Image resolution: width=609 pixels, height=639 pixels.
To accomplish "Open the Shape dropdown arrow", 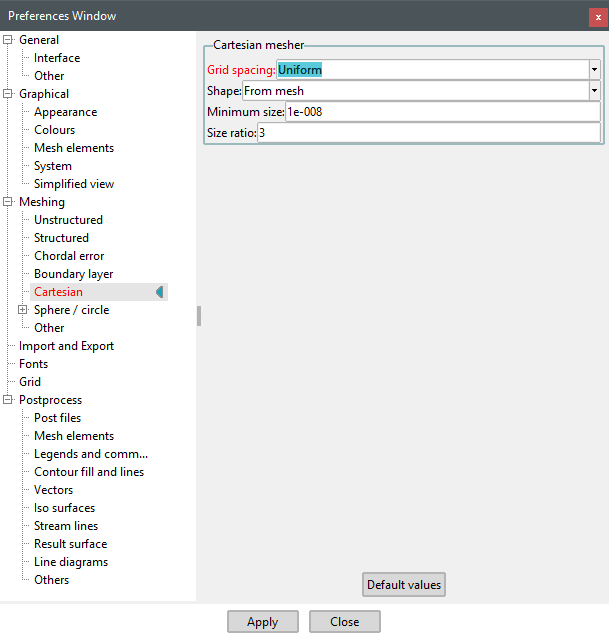I will coord(594,91).
